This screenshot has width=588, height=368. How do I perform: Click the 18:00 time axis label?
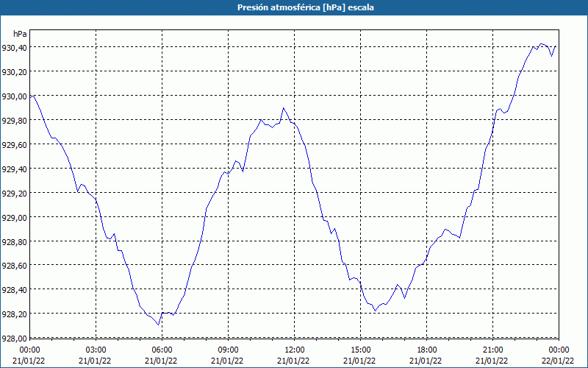[x=427, y=350]
